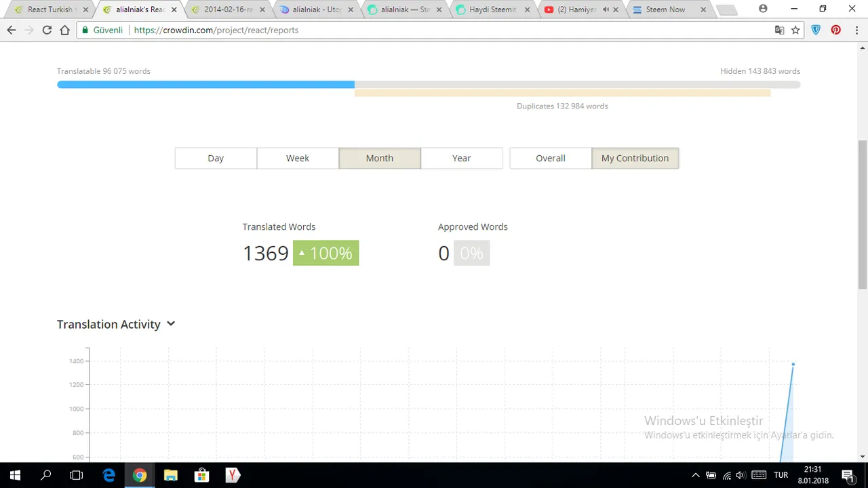Viewport: 868px width, 488px height.
Task: Switch report to My Contribution
Action: click(x=635, y=158)
